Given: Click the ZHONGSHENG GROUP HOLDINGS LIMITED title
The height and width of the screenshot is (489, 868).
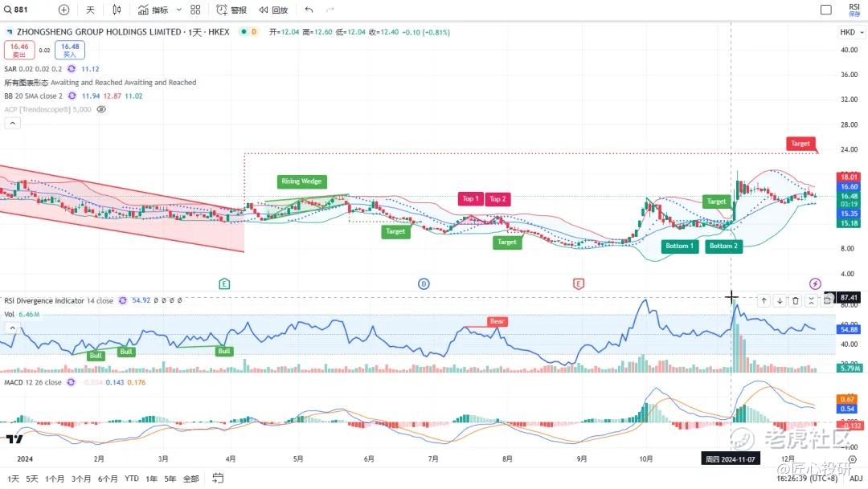Looking at the screenshot, I should (99, 32).
